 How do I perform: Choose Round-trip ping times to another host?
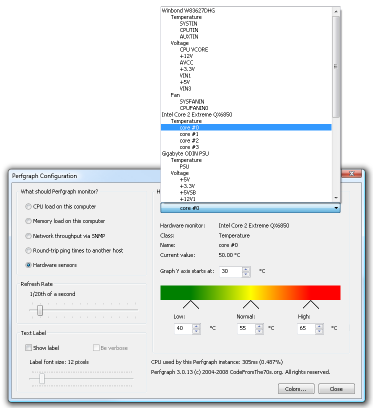(x=74, y=250)
